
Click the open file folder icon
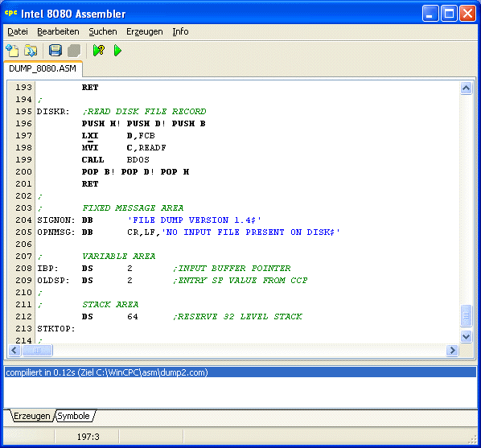(x=31, y=51)
